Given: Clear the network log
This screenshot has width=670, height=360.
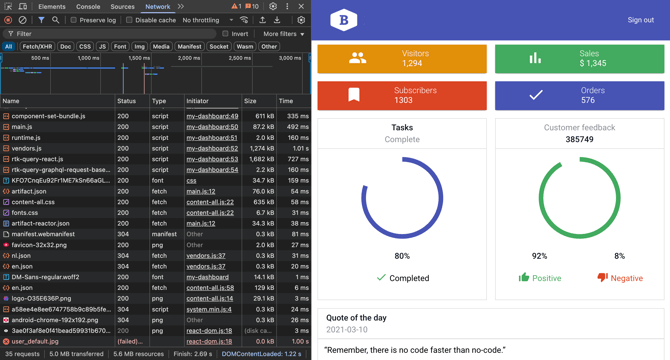Looking at the screenshot, I should [23, 20].
